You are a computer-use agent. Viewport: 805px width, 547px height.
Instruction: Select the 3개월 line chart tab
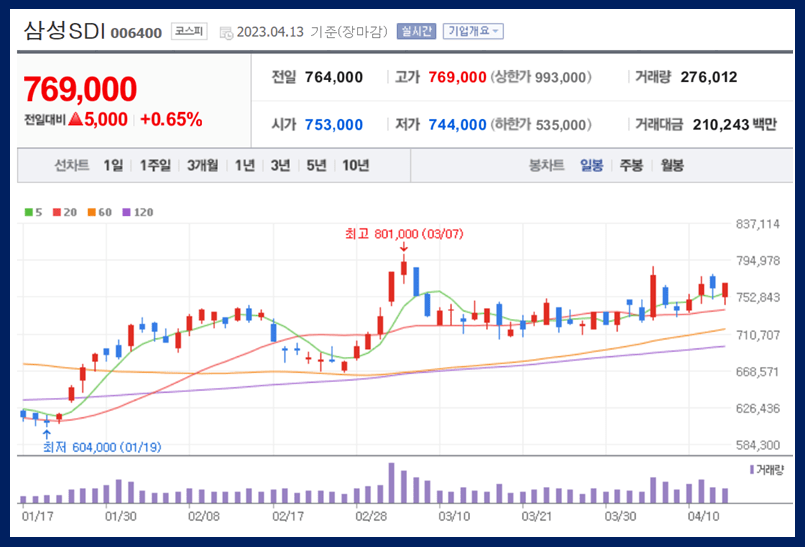tap(202, 165)
